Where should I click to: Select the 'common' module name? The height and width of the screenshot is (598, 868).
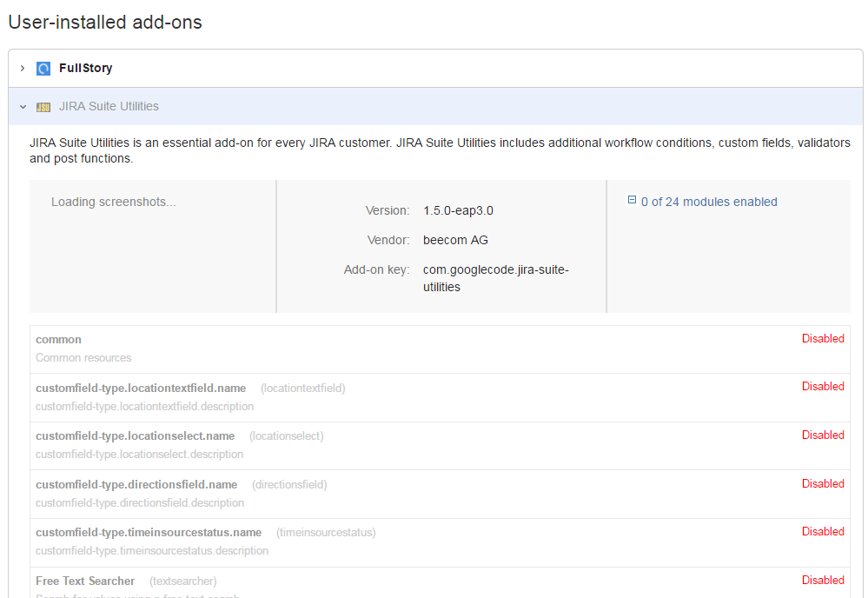(59, 340)
